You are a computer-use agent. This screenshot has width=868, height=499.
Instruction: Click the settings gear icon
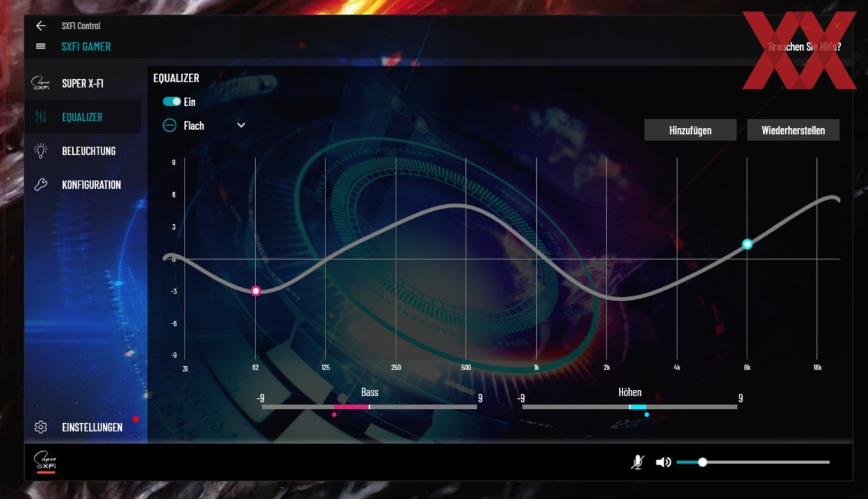click(41, 427)
